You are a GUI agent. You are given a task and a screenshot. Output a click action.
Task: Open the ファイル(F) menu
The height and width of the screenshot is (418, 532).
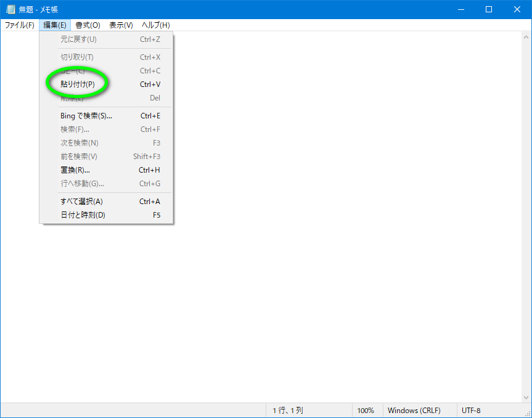point(19,25)
